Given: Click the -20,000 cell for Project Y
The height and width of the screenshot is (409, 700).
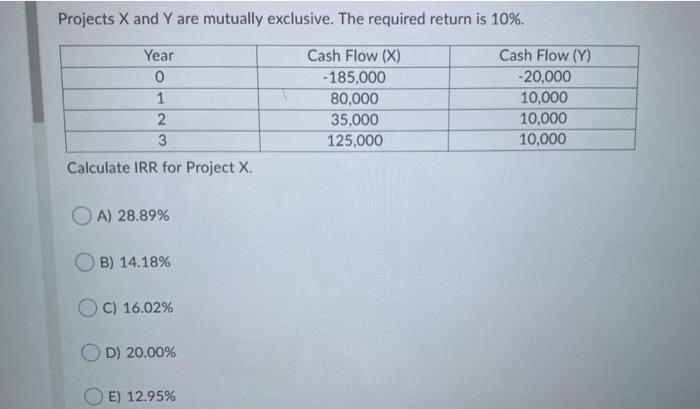Looking at the screenshot, I should coord(544,77).
